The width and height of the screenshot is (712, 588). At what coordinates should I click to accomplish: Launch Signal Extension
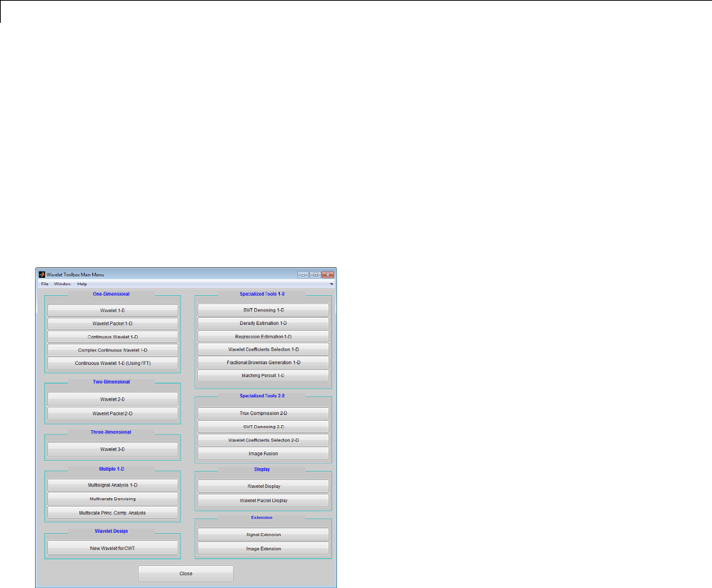click(264, 534)
